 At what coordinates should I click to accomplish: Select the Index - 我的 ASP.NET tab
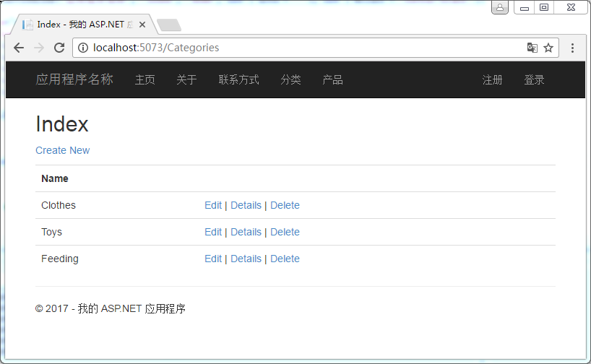pos(83,25)
